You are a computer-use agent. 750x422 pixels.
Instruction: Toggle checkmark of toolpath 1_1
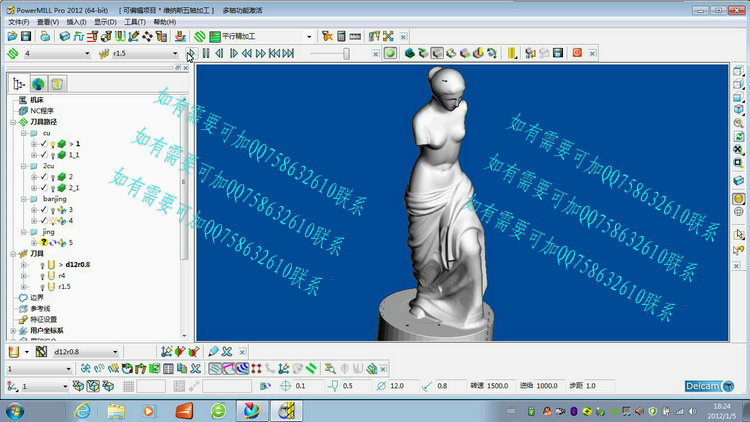pyautogui.click(x=44, y=155)
